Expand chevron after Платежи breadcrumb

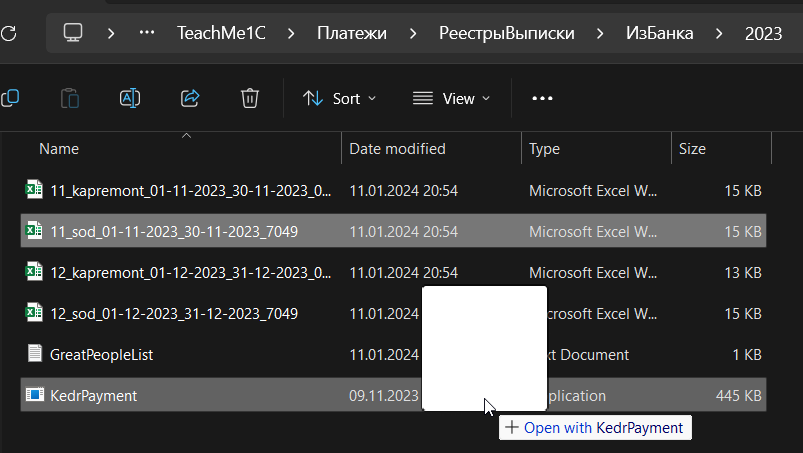click(413, 33)
